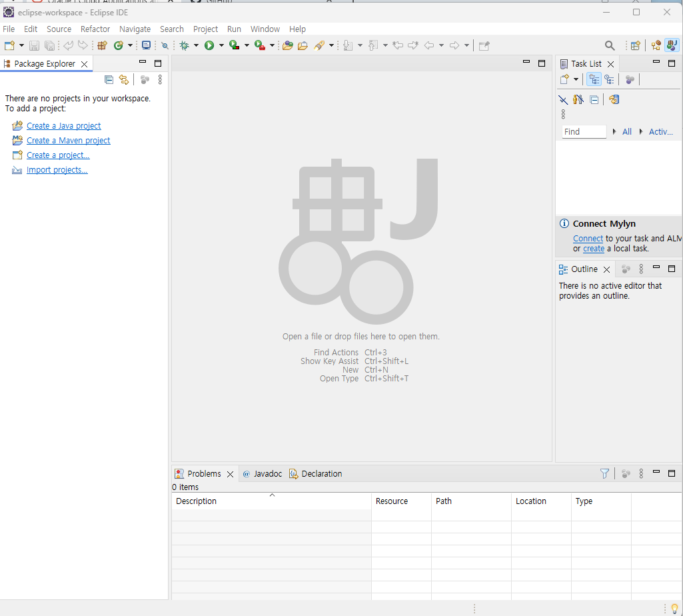Toggle Focus on Workweek in Task List
The image size is (683, 616).
630,79
